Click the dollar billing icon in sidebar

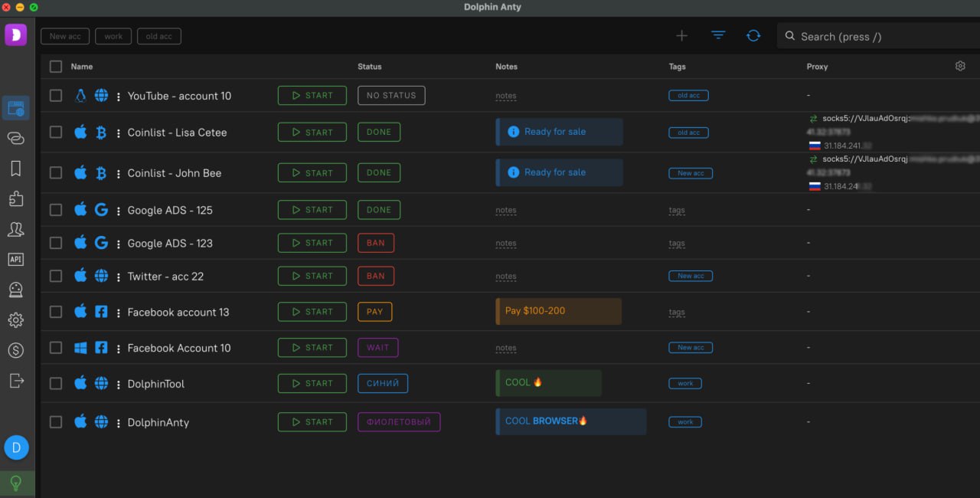click(15, 350)
